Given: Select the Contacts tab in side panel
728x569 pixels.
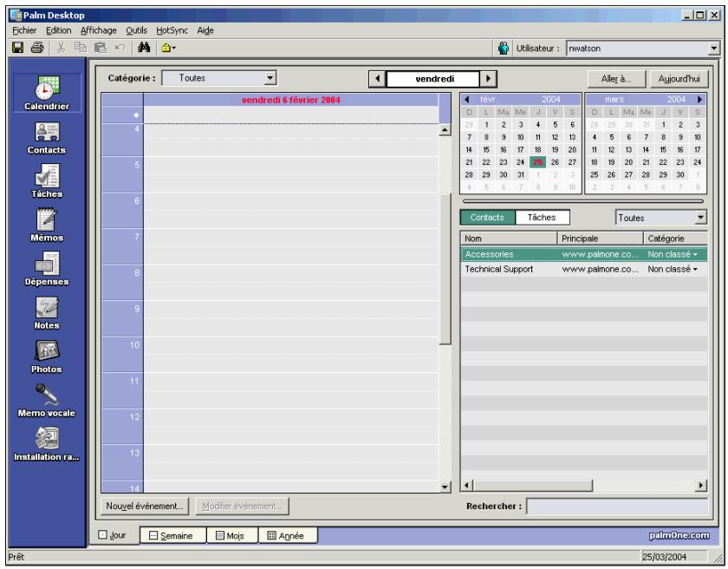Looking at the screenshot, I should click(487, 218).
